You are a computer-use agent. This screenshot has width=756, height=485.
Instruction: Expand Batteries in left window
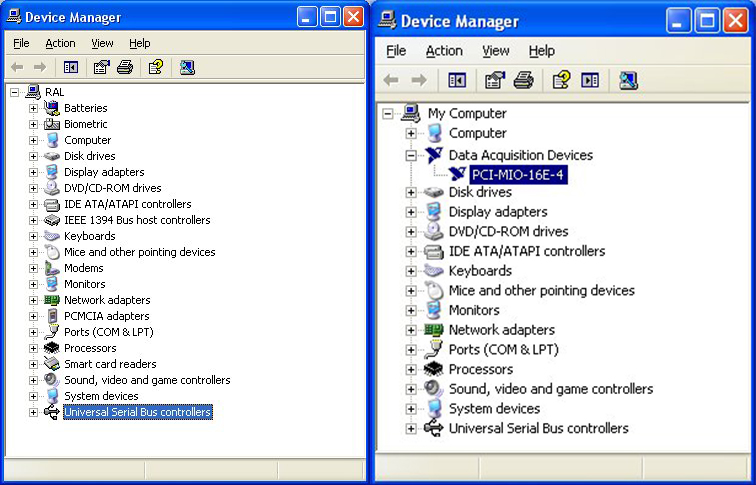(x=33, y=108)
